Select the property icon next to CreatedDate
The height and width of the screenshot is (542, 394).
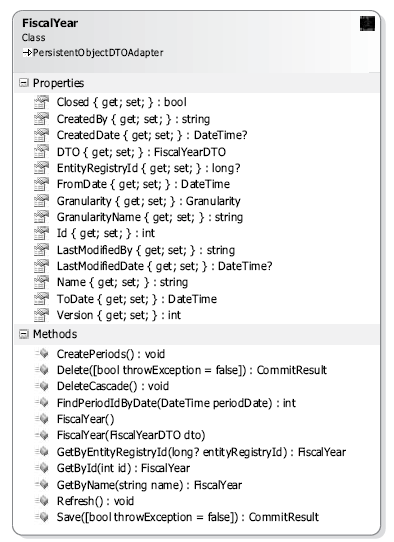tap(41, 135)
